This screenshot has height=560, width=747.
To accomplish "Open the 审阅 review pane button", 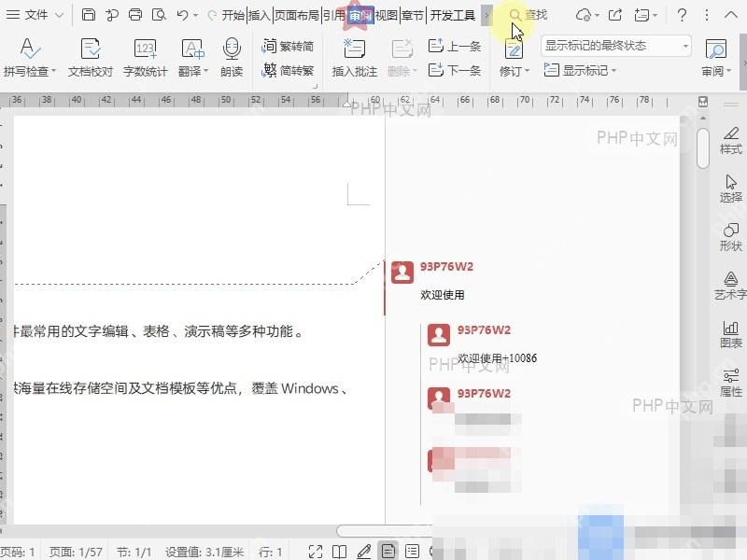I will [716, 57].
